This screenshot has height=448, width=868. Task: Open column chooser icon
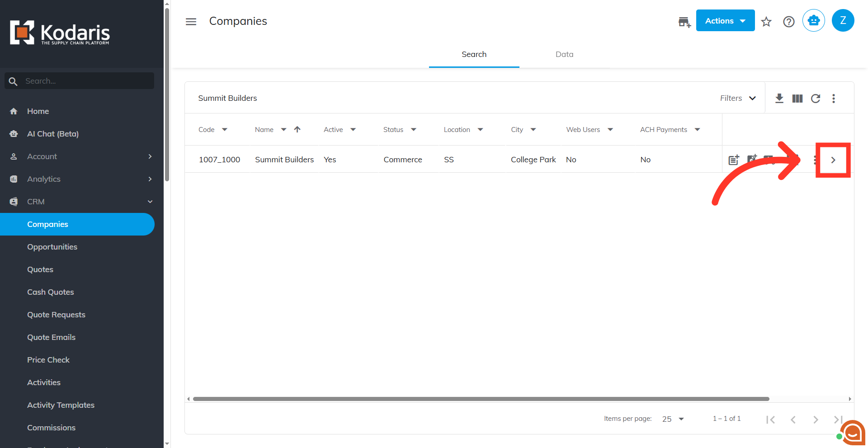[x=797, y=99]
